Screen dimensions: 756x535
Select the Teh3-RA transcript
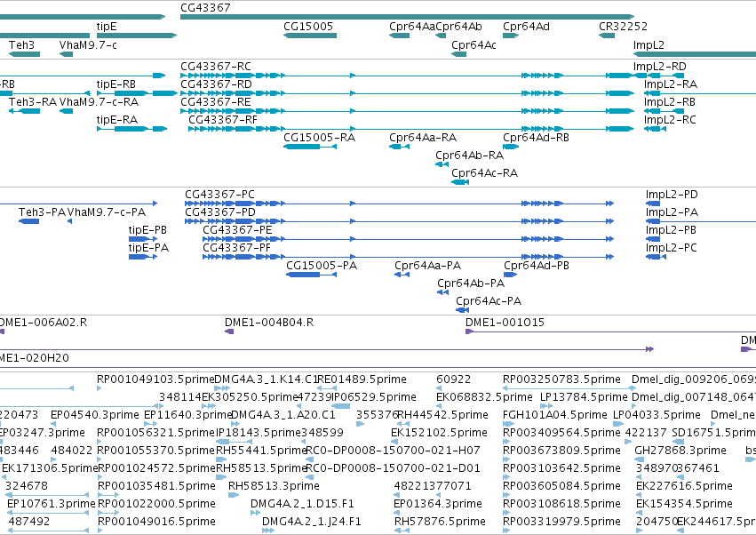tap(33, 102)
